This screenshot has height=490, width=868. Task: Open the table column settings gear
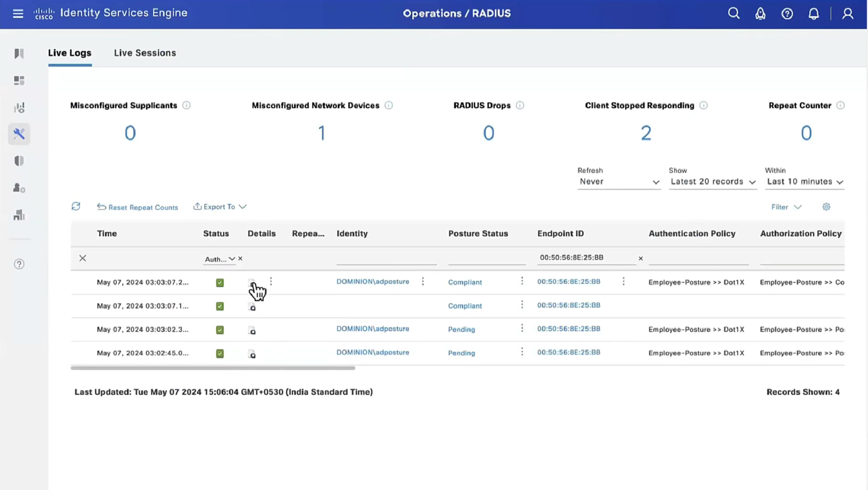coord(826,207)
